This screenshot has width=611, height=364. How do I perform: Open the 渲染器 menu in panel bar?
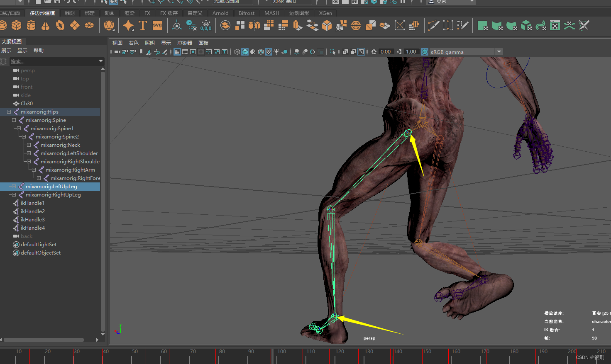184,43
